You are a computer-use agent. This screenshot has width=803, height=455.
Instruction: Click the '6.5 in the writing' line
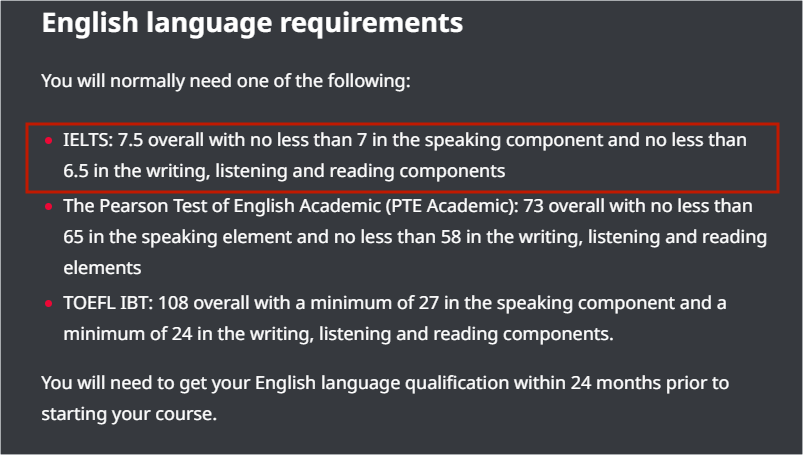point(284,171)
